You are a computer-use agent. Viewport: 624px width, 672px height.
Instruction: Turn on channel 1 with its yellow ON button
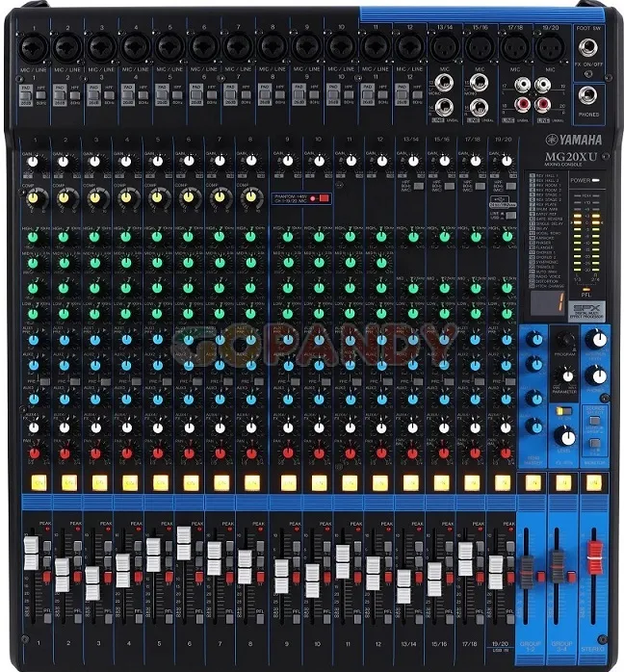coord(39,483)
